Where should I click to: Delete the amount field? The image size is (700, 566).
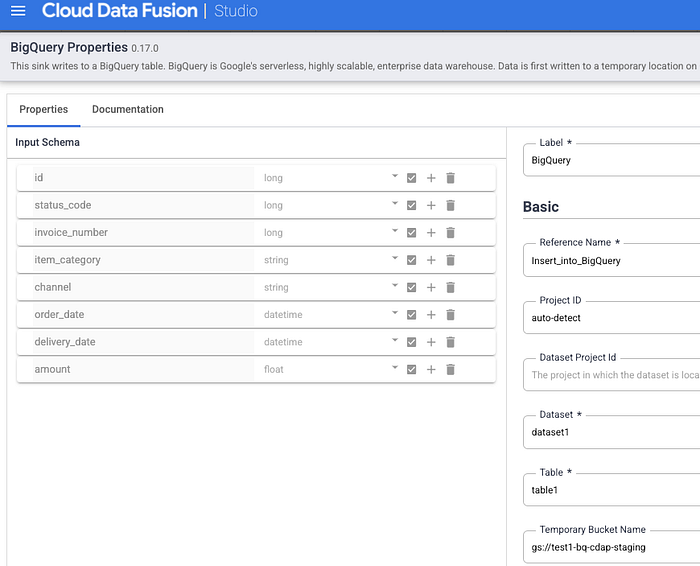click(450, 369)
